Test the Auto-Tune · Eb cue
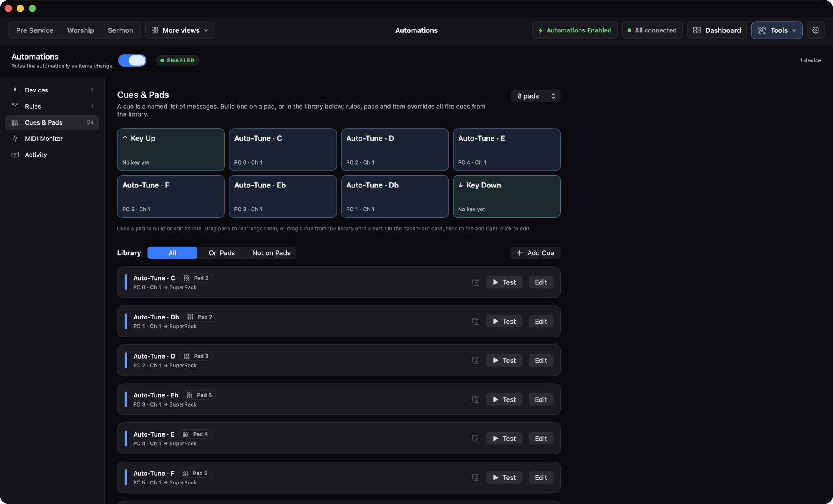Screen dimensions: 833x504 504,399
